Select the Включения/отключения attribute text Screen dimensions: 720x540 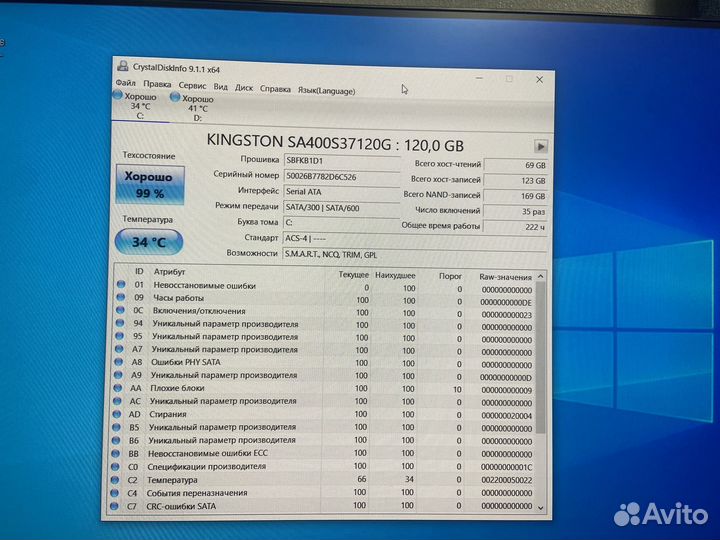(199, 311)
